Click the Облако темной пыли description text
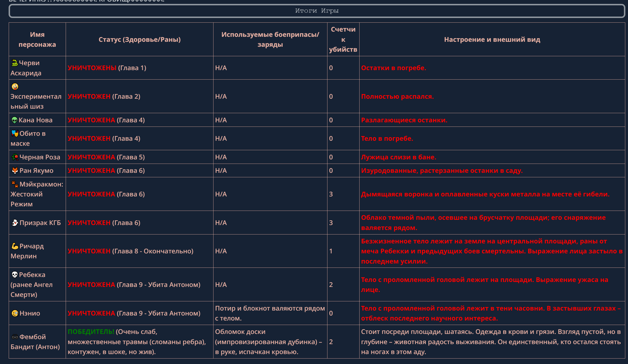 tap(483, 223)
